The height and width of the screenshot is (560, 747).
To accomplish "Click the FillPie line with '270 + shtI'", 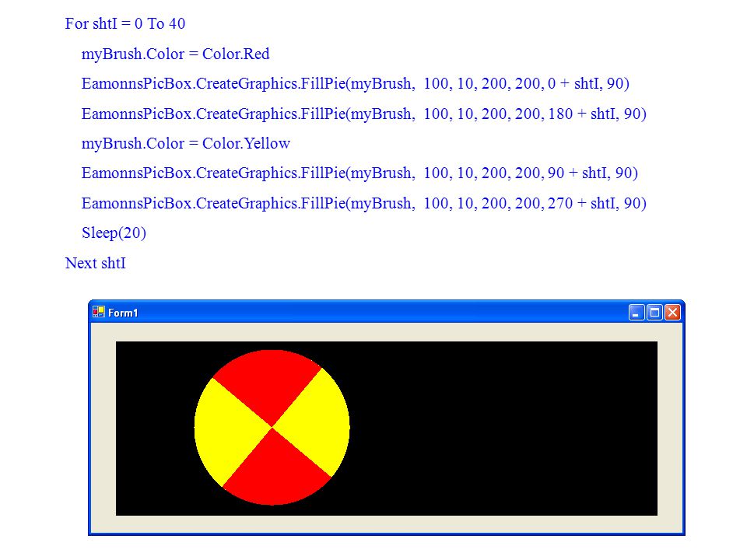I will coord(364,203).
